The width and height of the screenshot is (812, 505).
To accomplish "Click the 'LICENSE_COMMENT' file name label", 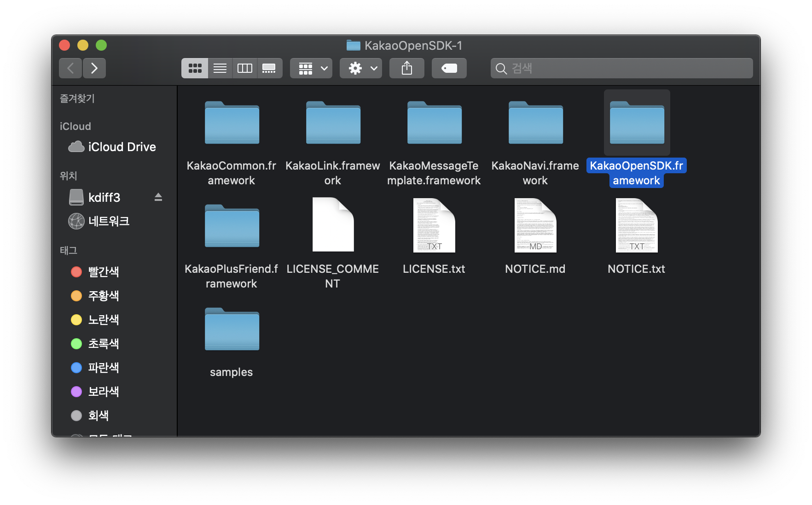I will pyautogui.click(x=333, y=276).
